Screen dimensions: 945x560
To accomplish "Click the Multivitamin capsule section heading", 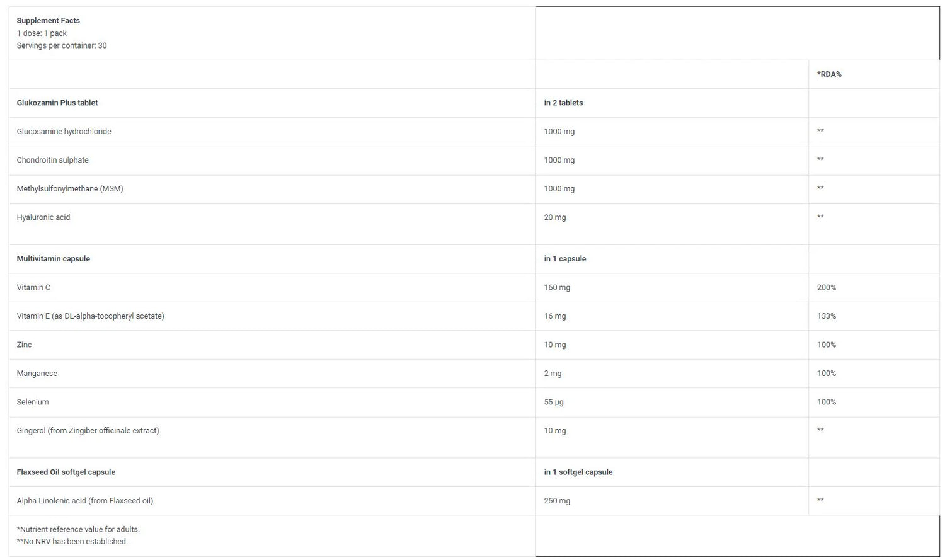I will click(x=54, y=259).
